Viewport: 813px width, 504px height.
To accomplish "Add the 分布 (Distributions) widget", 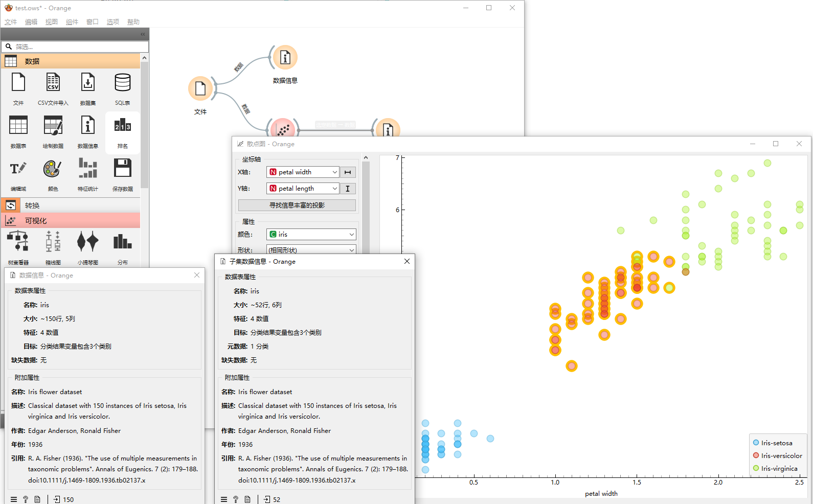I will tap(123, 247).
